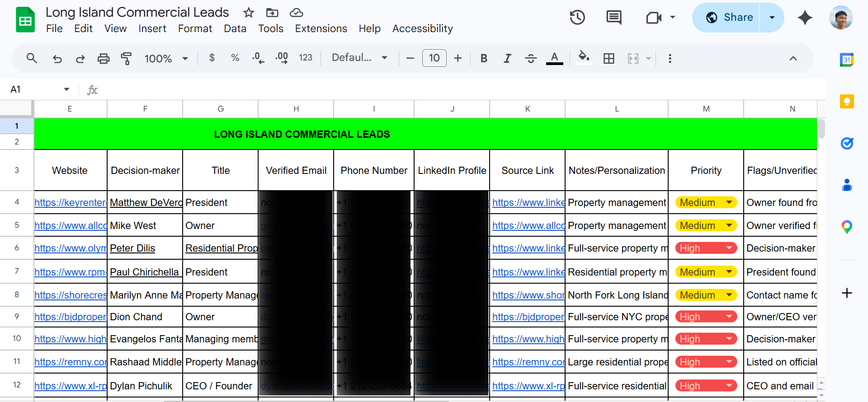
Task: Open the bjdproperty source link in row 9
Action: pyautogui.click(x=528, y=317)
